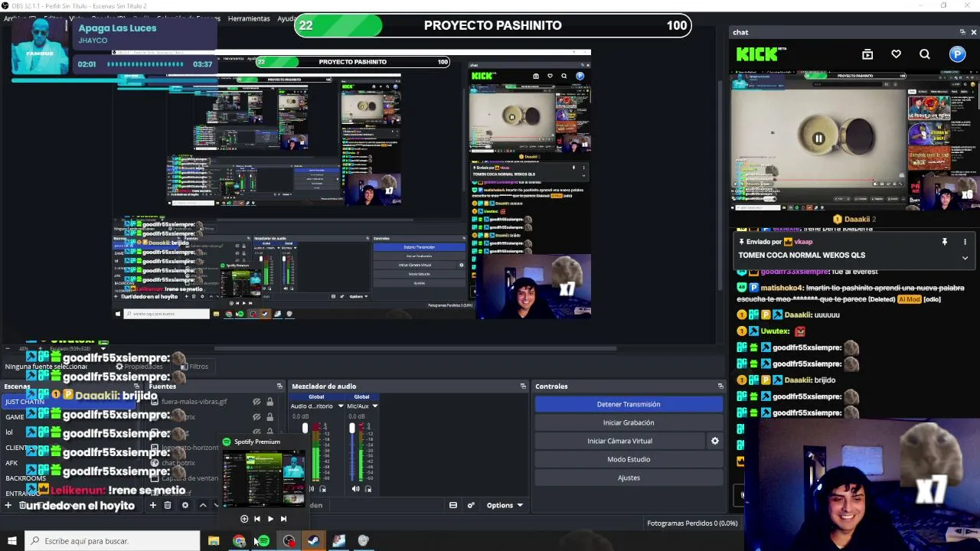This screenshot has height=551, width=980.
Task: Click the Windows taskbar search box
Action: coord(112,541)
